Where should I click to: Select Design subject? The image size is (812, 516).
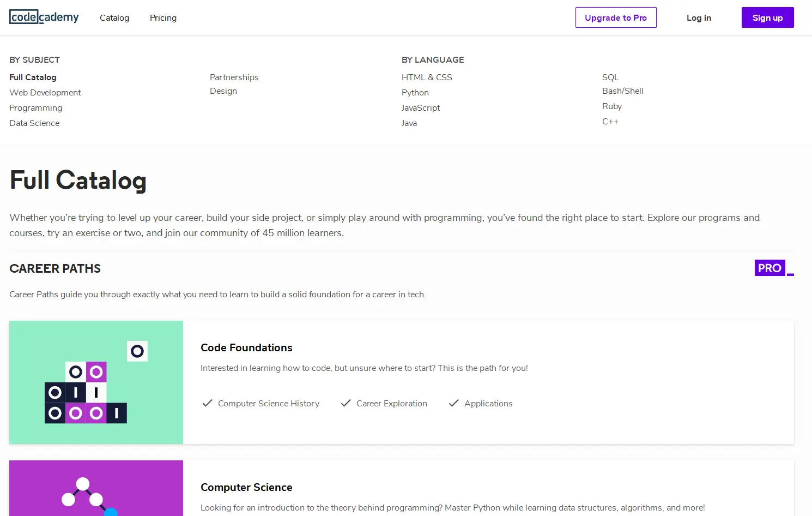click(x=223, y=91)
